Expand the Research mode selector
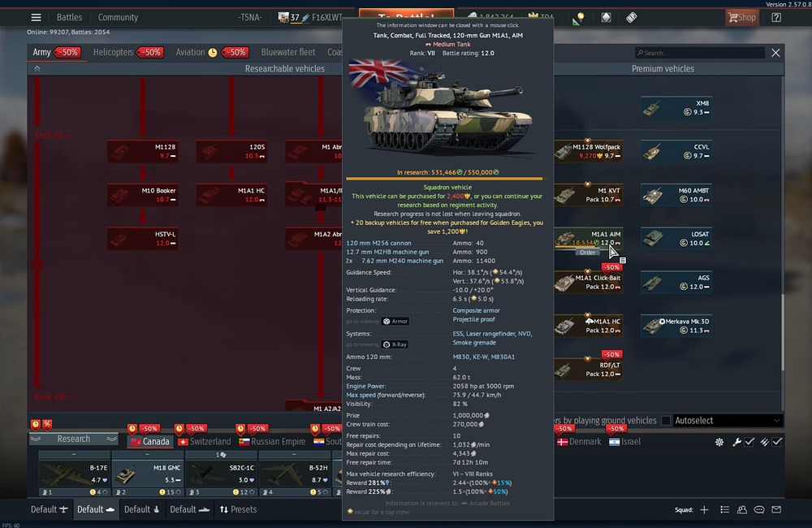The width and height of the screenshot is (812, 528). 74,439
